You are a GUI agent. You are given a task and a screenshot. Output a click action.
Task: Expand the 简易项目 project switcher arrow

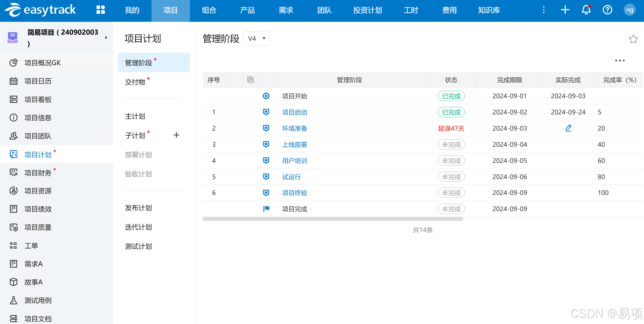pos(106,38)
